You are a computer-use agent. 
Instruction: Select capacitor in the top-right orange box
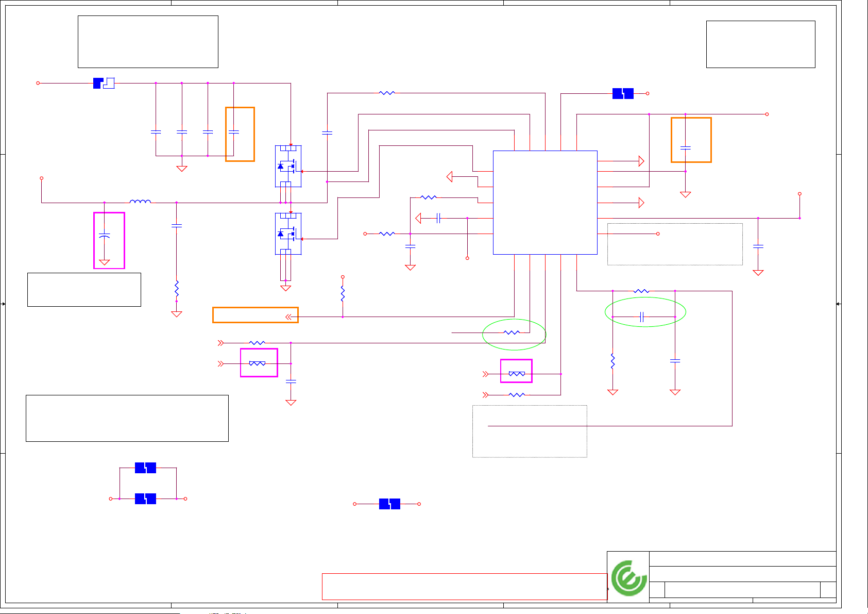(685, 148)
